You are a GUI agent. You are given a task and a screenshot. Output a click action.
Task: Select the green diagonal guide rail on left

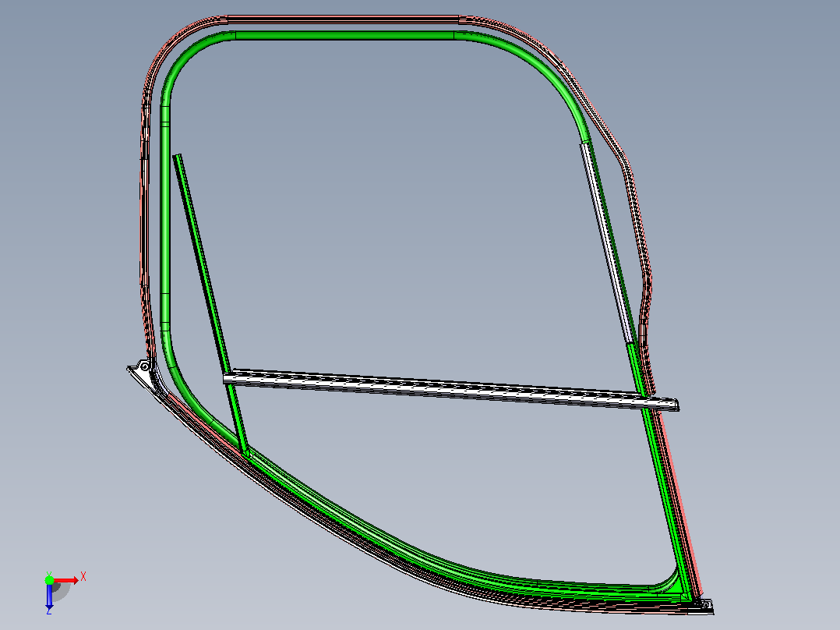click(x=210, y=306)
